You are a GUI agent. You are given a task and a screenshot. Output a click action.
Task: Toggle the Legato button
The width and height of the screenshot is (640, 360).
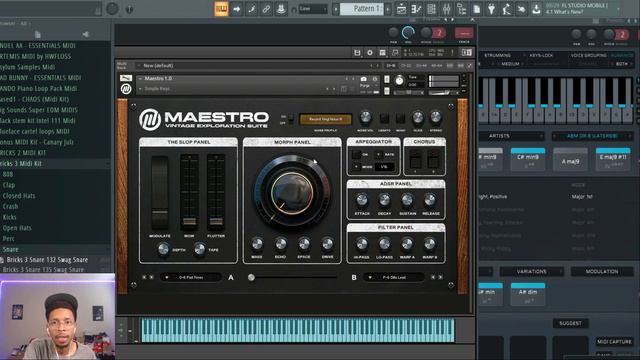pyautogui.click(x=384, y=119)
